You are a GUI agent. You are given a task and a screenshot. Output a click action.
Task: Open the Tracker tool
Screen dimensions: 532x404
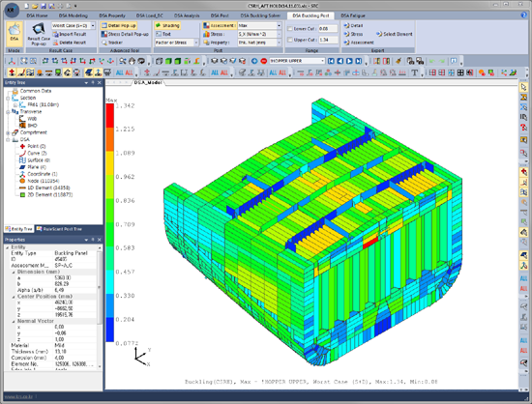(x=112, y=43)
